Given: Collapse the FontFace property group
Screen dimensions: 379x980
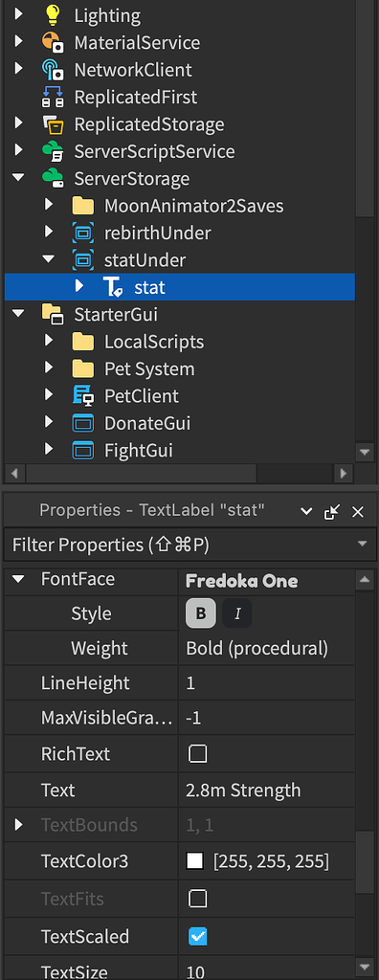Looking at the screenshot, I should click(x=18, y=579).
